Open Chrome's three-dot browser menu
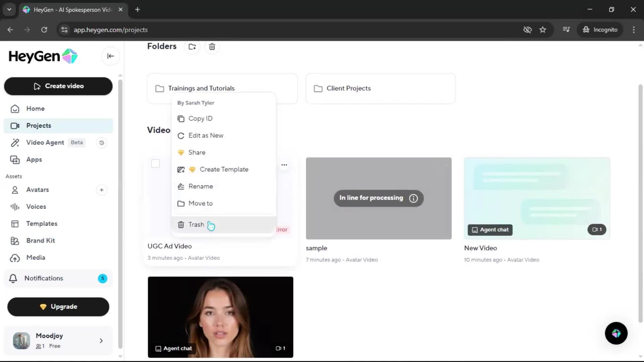The height and width of the screenshot is (362, 644). [634, 29]
